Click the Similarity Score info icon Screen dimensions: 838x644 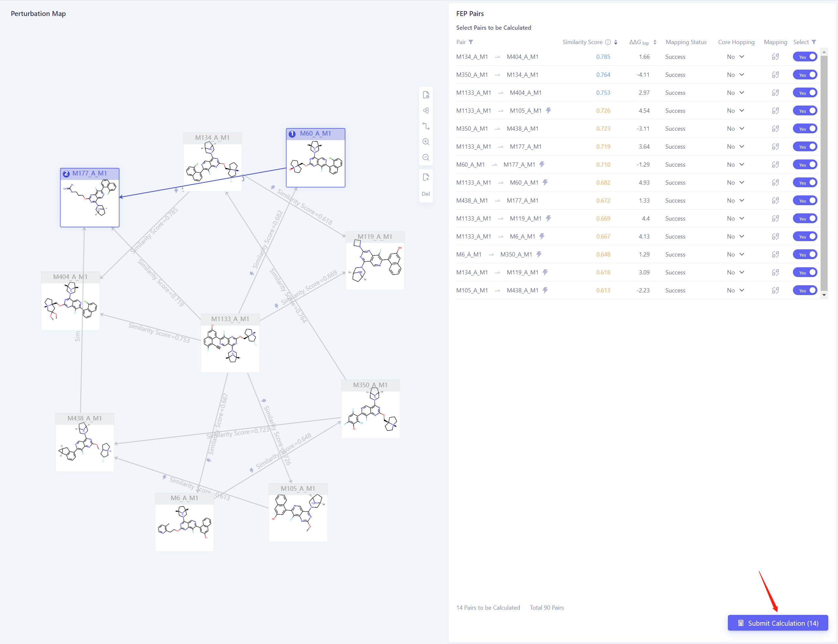608,42
